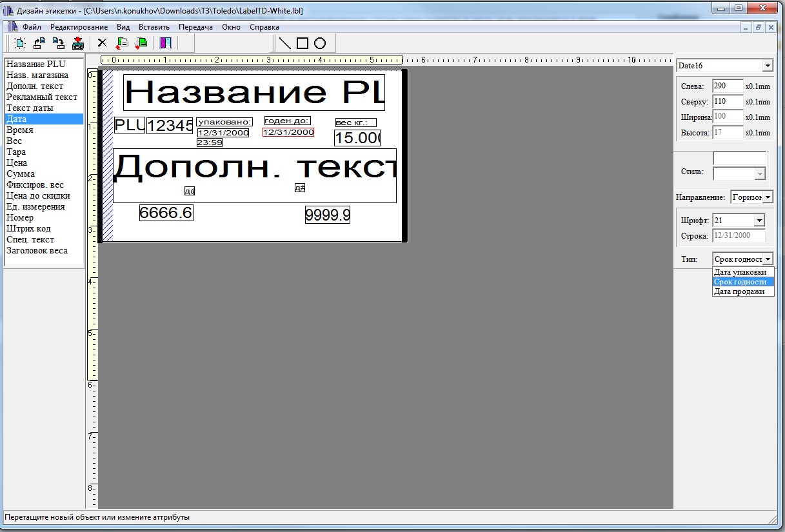The image size is (785, 532).
Task: Click the purple door exit icon
Action: 166,43
